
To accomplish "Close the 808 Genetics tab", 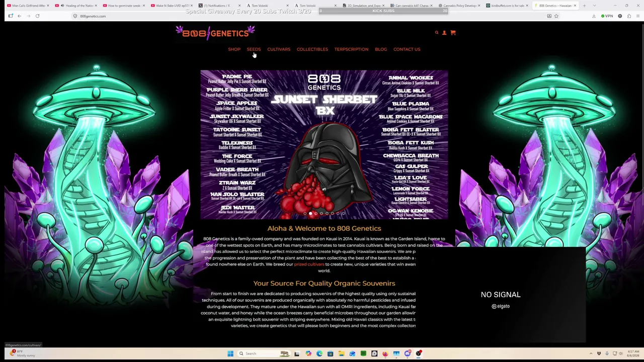I will point(575,6).
